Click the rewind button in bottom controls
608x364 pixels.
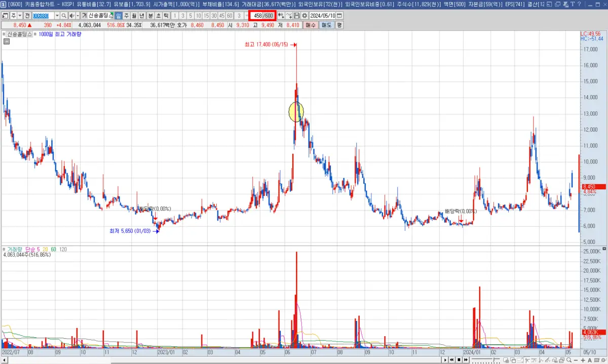pyautogui.click(x=451, y=360)
